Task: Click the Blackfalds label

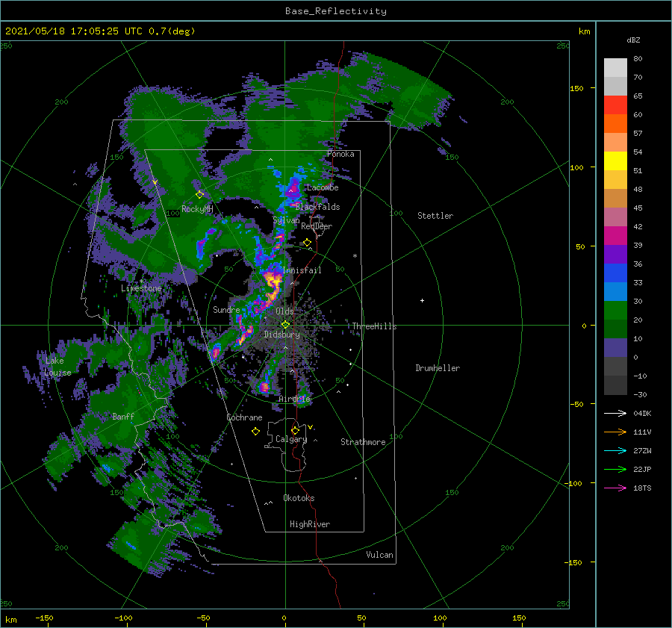Action: (317, 207)
